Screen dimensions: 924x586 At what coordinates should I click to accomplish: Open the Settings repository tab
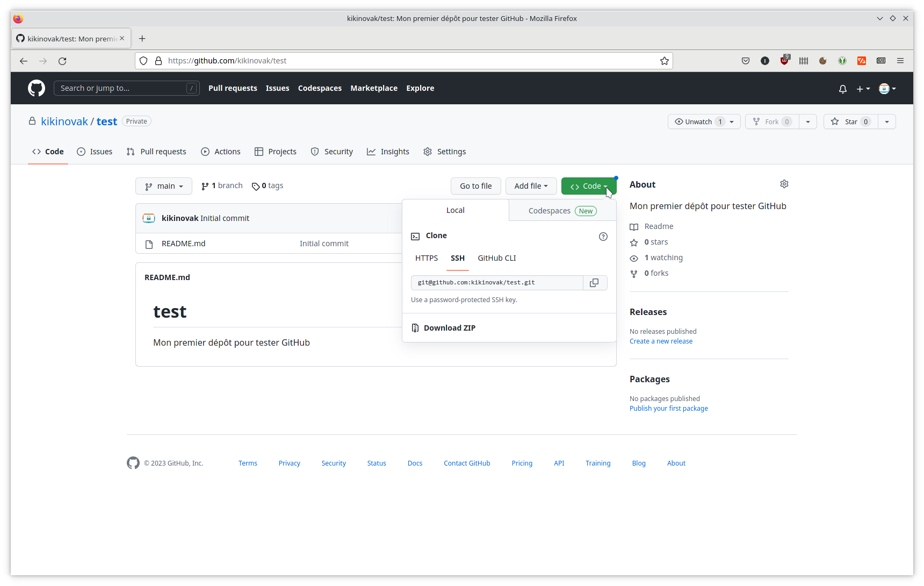pyautogui.click(x=445, y=152)
